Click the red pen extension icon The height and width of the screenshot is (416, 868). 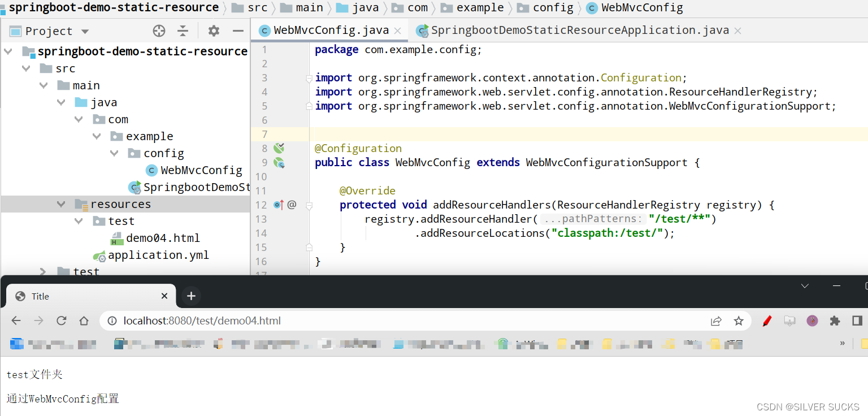tap(767, 321)
